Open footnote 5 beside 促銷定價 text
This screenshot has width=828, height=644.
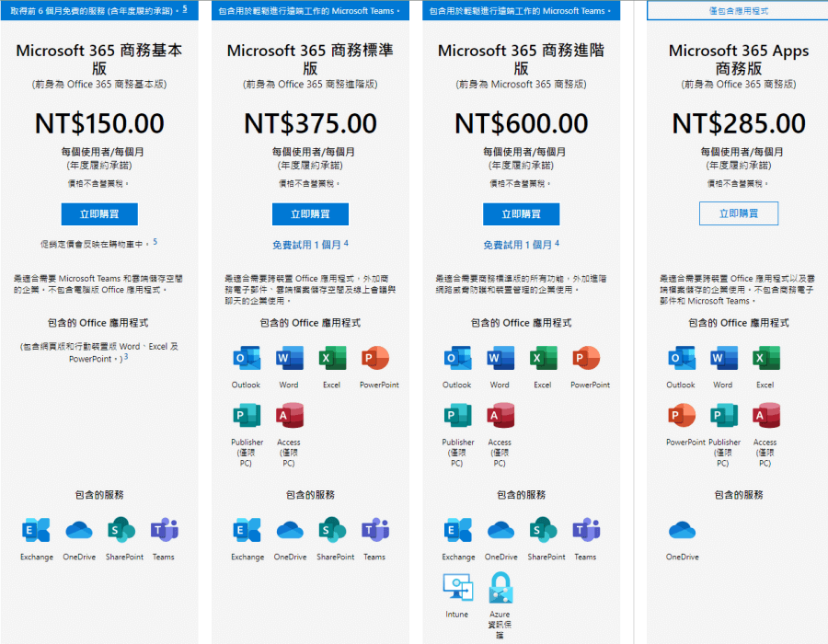[155, 242]
